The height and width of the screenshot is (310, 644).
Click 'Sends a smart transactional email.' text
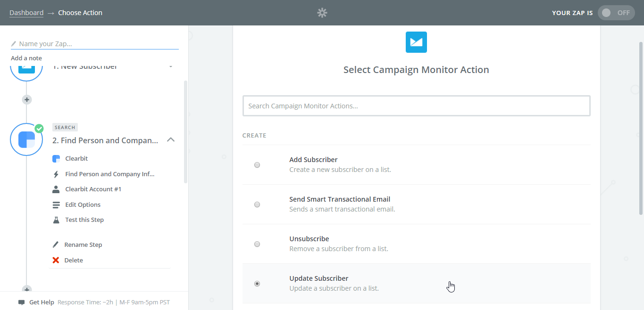[342, 209]
